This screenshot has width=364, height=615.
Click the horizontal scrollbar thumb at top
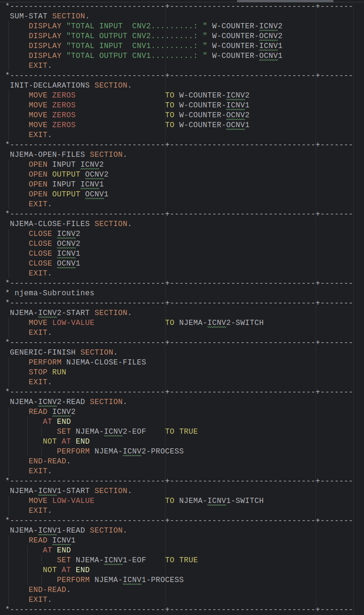coord(285,1)
